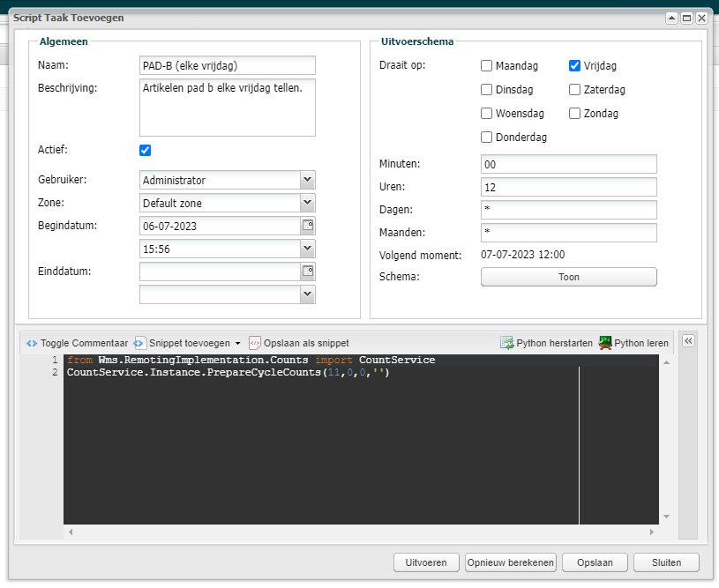Expand the Zone dropdown
Screen dimensions: 719x588
[307, 203]
